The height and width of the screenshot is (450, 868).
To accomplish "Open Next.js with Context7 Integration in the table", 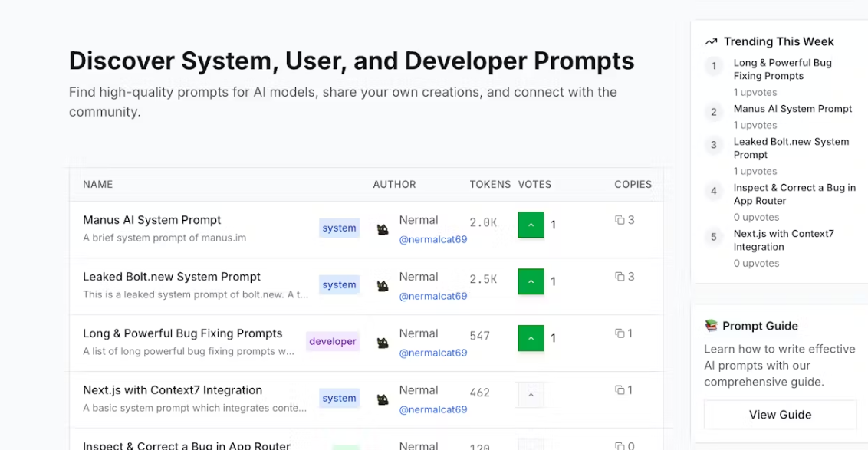I will click(173, 389).
